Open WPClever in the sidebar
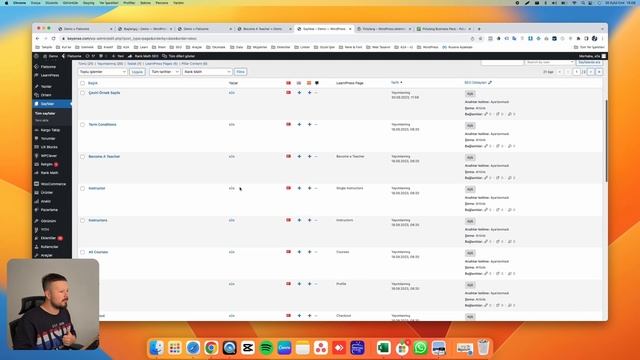The height and width of the screenshot is (360, 640). [49, 156]
